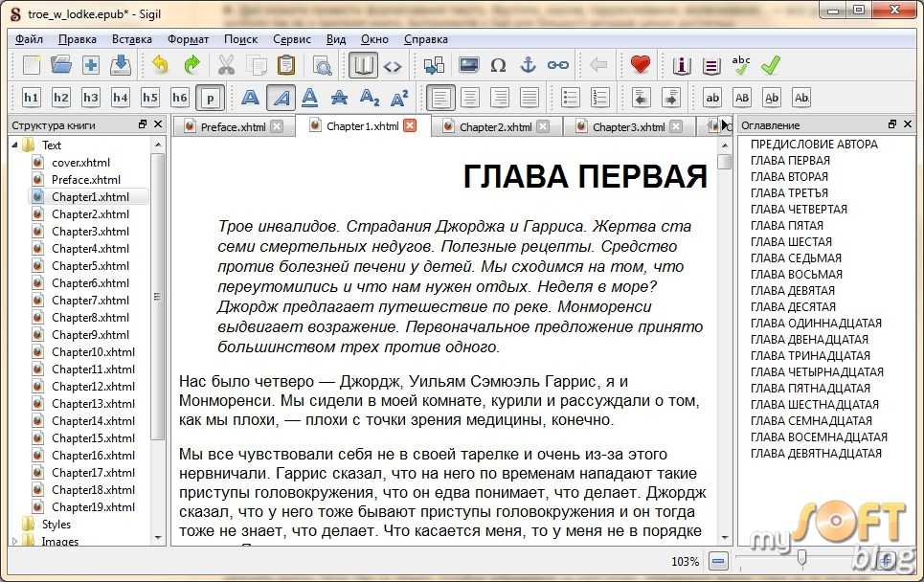The image size is (924, 582).
Task: Save the book with the download-arrow icon
Action: [x=121, y=65]
